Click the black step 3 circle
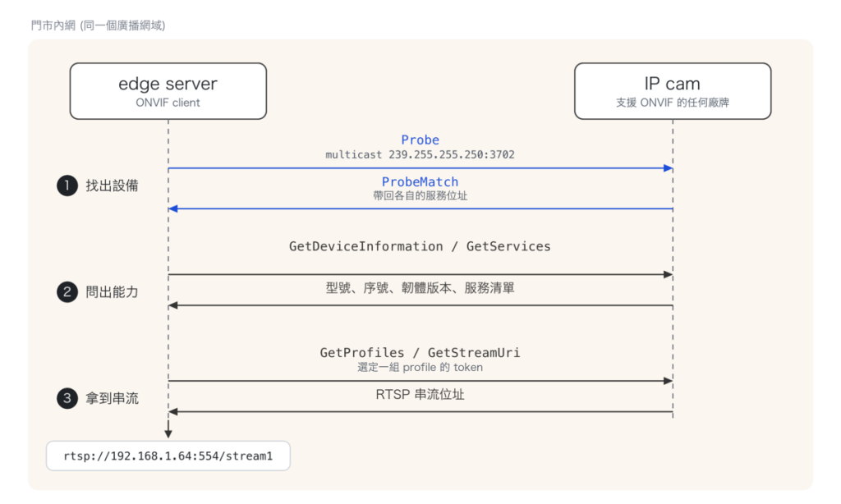The height and width of the screenshot is (504, 841). pos(67,398)
